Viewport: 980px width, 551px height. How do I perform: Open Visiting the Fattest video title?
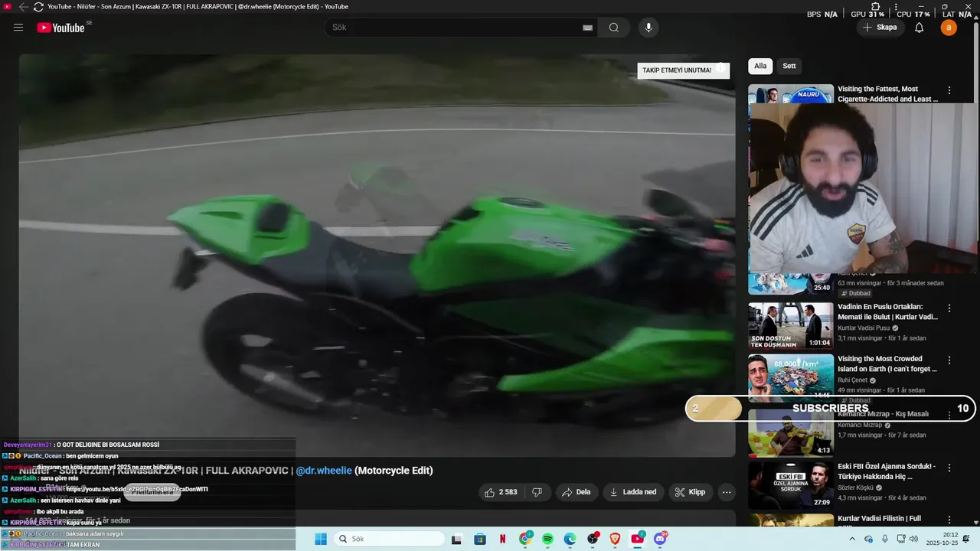click(x=887, y=94)
